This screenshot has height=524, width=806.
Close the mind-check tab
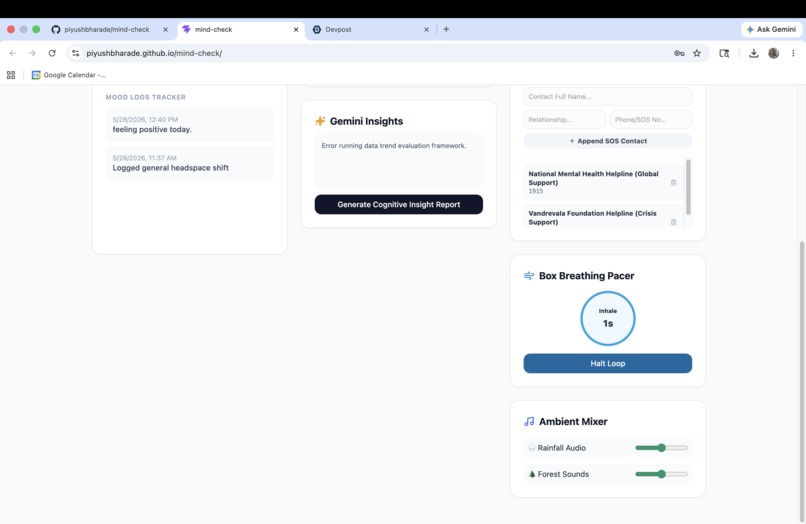click(x=296, y=29)
